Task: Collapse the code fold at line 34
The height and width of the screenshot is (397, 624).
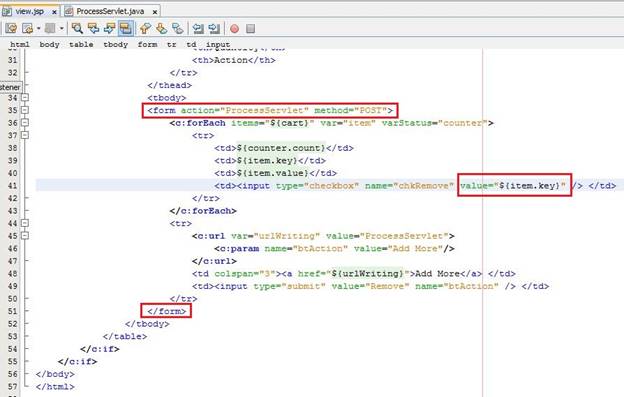Action: [x=25, y=97]
